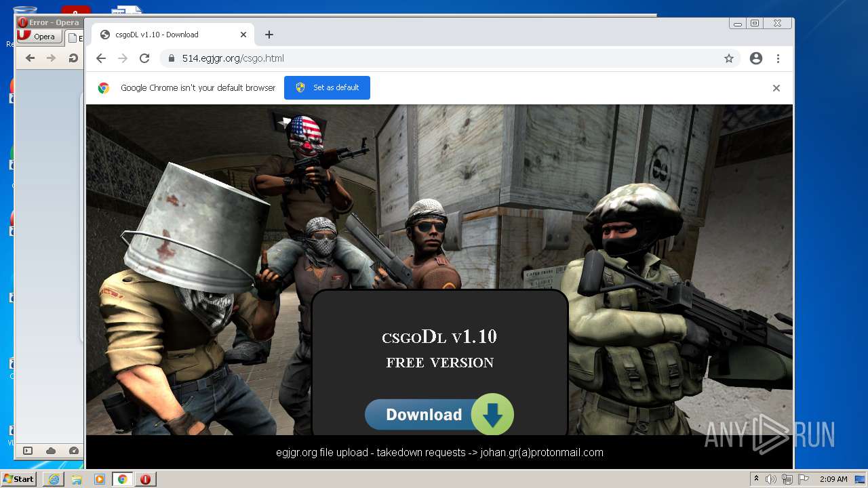Viewport: 868px width, 488px height.
Task: Open the Windows Start menu
Action: click(x=18, y=479)
